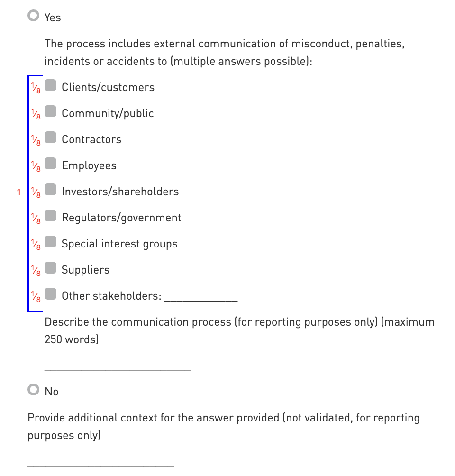This screenshot has width=455, height=476.
Task: Focus the communication process description field
Action: coord(118,365)
